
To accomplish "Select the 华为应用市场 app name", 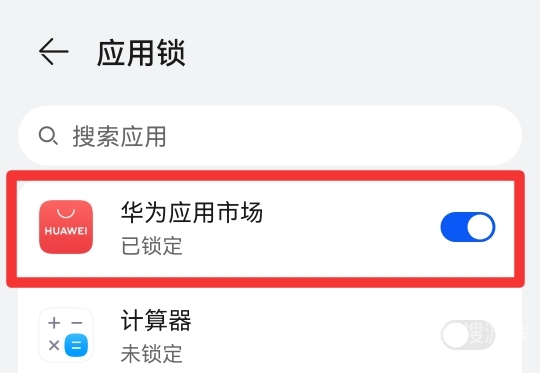I will [x=192, y=212].
